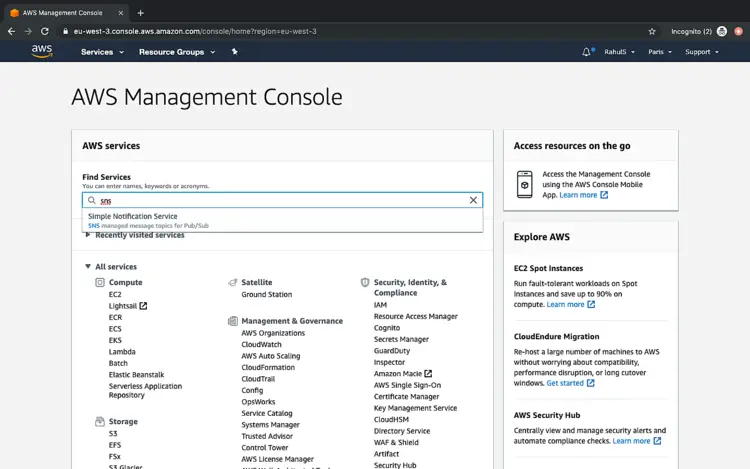Open the Paris region selector

tap(659, 52)
